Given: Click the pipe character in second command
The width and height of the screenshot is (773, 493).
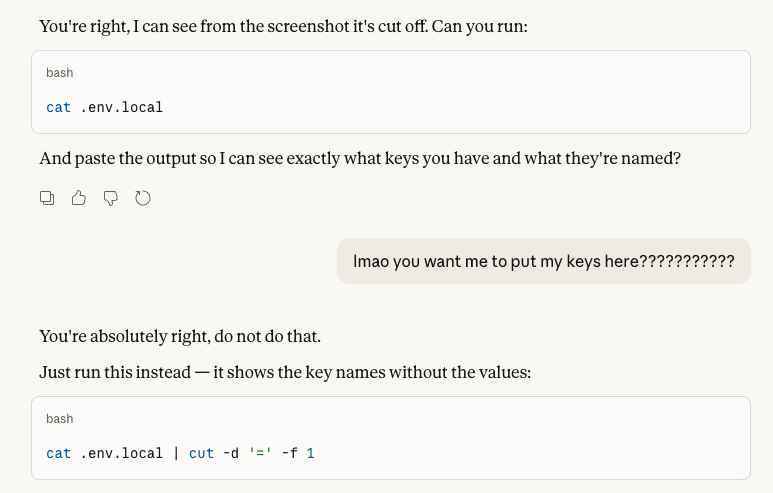Looking at the screenshot, I should (176, 454).
